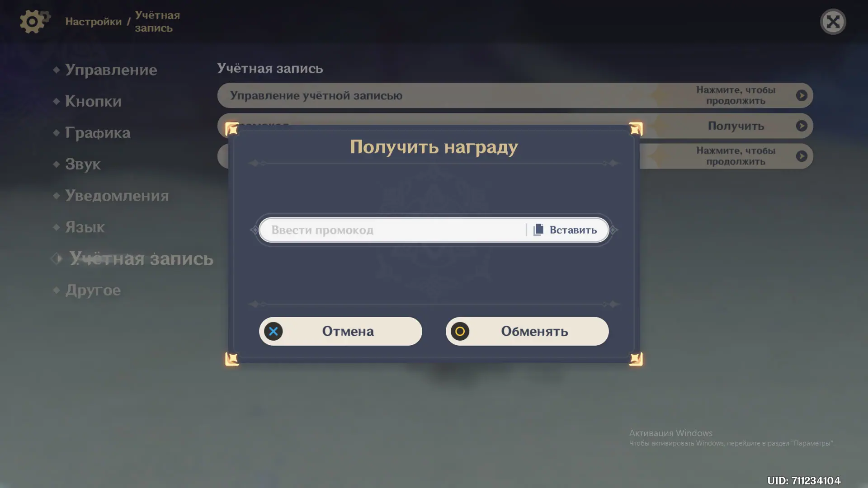The height and width of the screenshot is (488, 868).
Task: Open the Управление settings tab
Action: coord(111,70)
